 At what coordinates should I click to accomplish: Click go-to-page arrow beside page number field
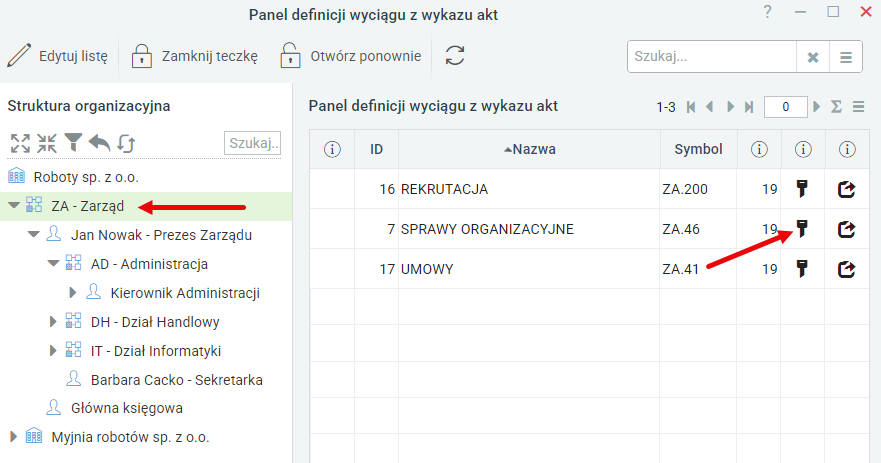click(x=816, y=107)
